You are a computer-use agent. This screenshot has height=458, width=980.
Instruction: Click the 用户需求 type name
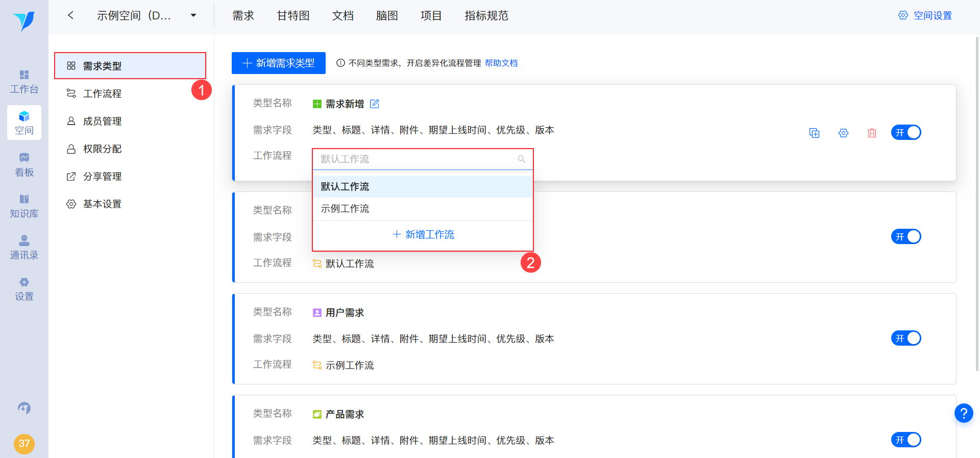(x=345, y=312)
